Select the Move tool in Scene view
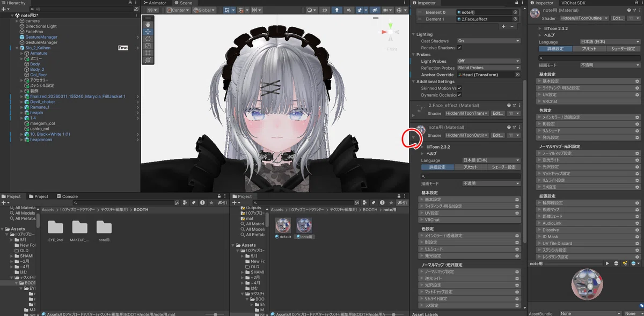This screenshot has width=644, height=316. 148,32
